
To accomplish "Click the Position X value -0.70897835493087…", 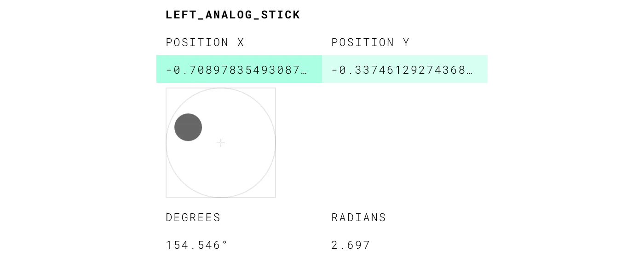I will (236, 70).
